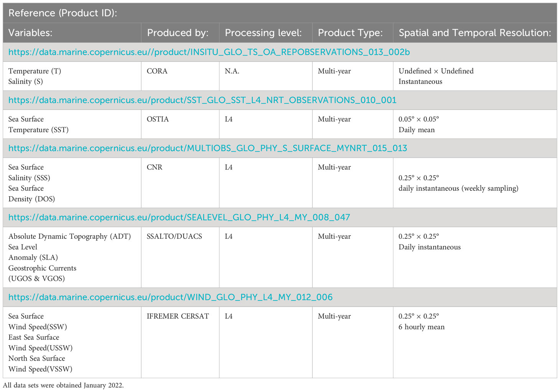Click the 'Density (DOS)' variable text

(31, 199)
